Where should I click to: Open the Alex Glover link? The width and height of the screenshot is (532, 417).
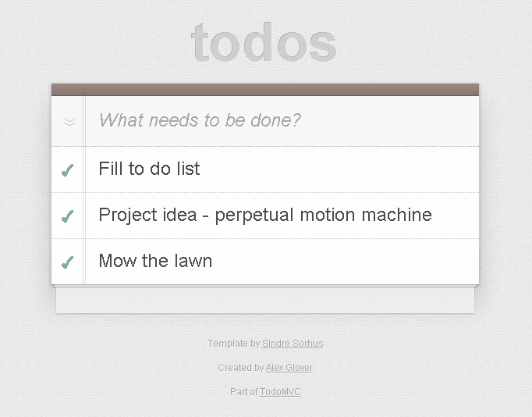289,368
